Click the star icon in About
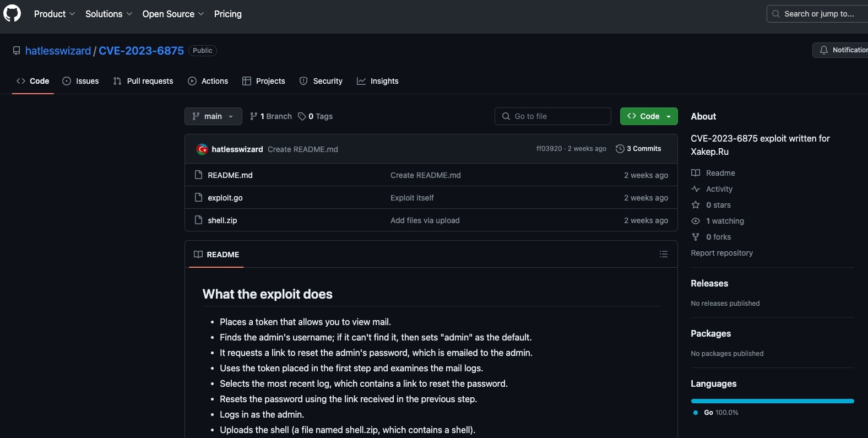The height and width of the screenshot is (438, 868). pos(696,205)
